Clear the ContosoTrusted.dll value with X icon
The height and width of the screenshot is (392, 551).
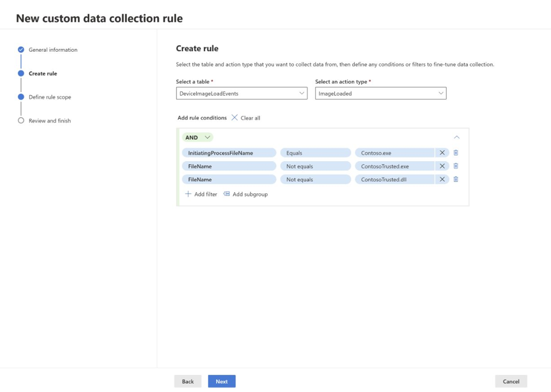(x=442, y=179)
